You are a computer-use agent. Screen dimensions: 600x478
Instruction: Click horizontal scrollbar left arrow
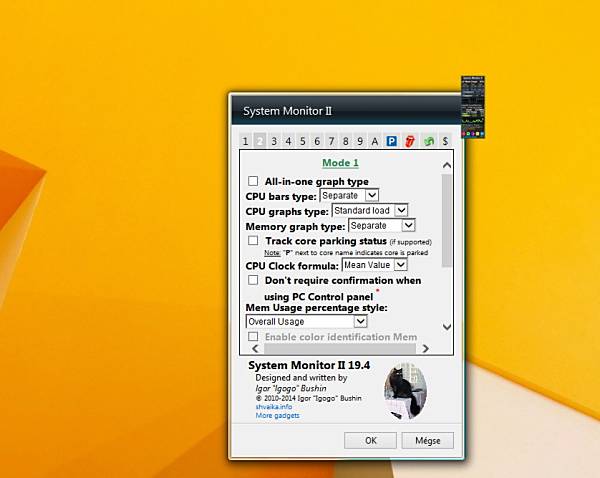[256, 349]
